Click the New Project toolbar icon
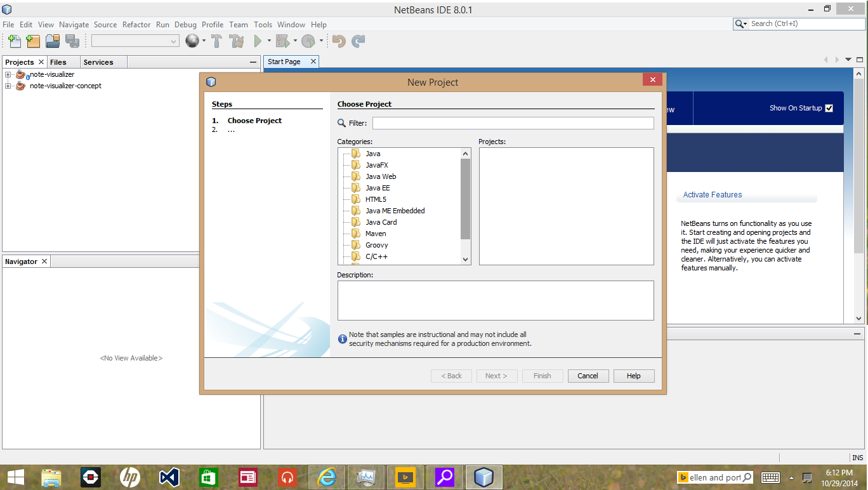 [33, 41]
